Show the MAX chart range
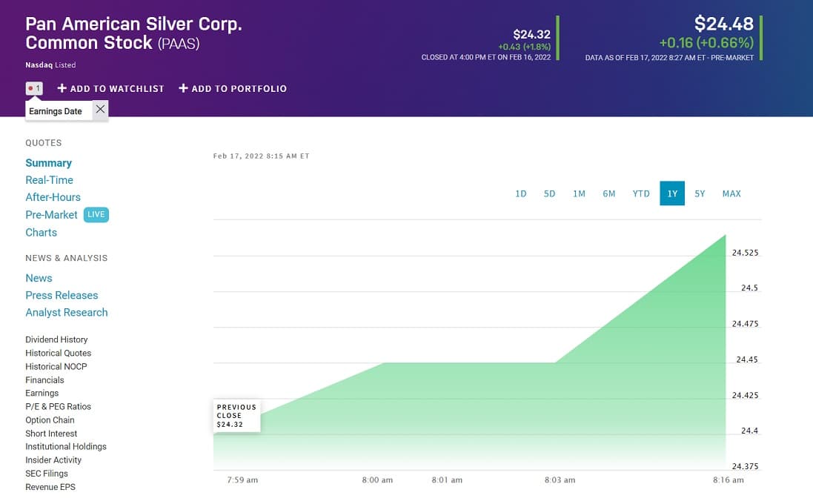813x504 pixels. tap(731, 193)
